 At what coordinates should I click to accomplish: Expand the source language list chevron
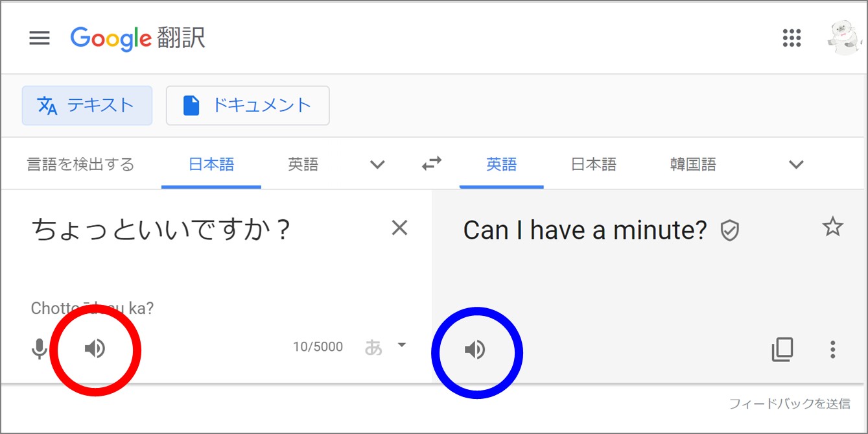[377, 165]
